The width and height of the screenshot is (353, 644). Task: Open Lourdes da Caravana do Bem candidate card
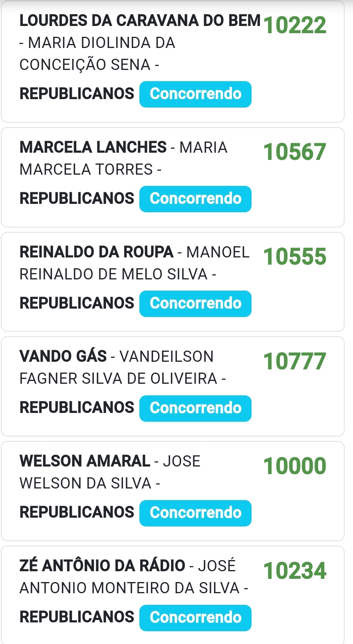click(x=173, y=62)
